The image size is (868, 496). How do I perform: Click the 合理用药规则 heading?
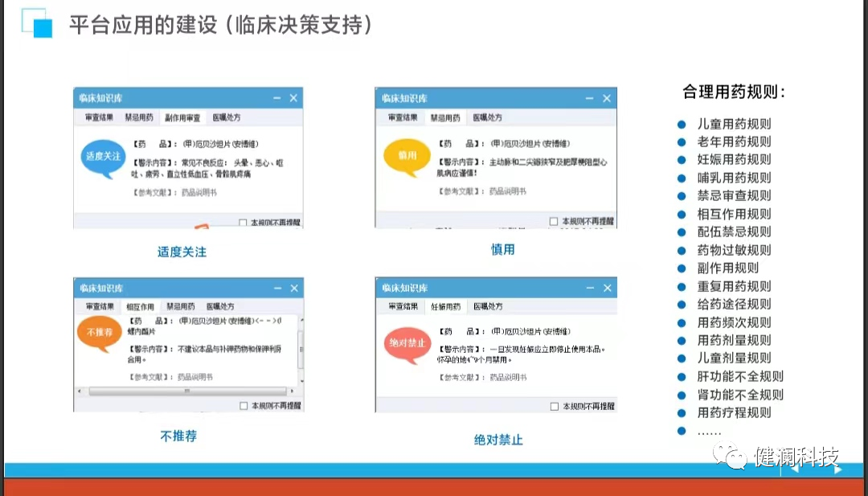[734, 92]
